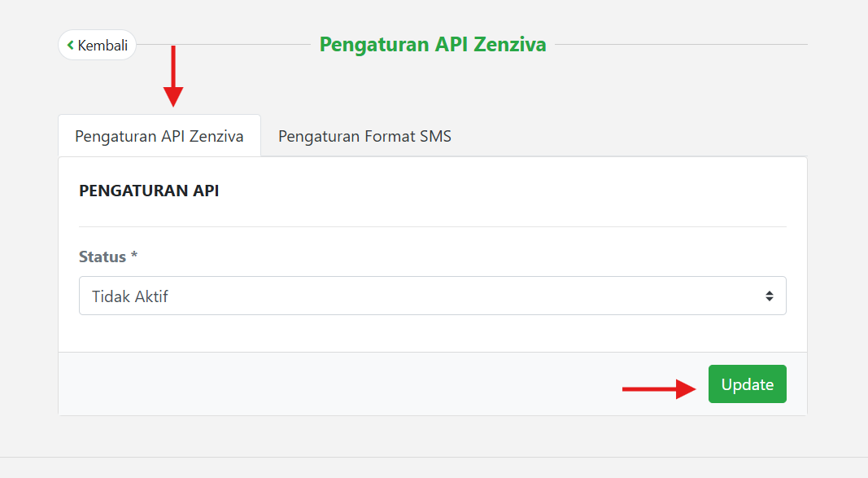Click the red downward arrow above the tabs
868x478 pixels.
(x=173, y=77)
